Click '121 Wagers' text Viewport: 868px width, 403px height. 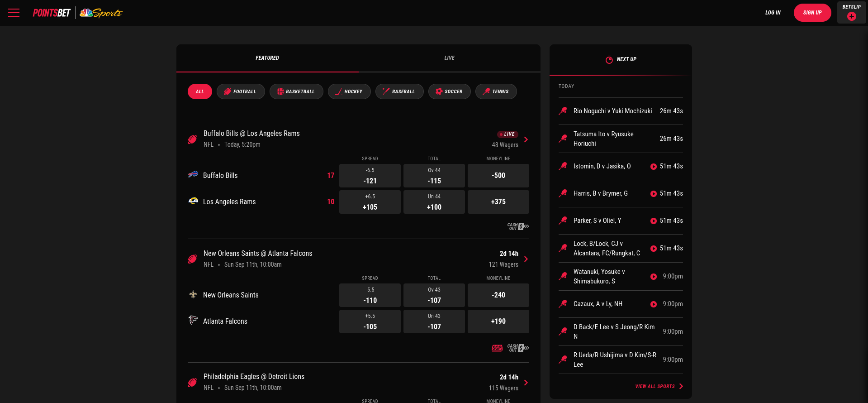[503, 264]
